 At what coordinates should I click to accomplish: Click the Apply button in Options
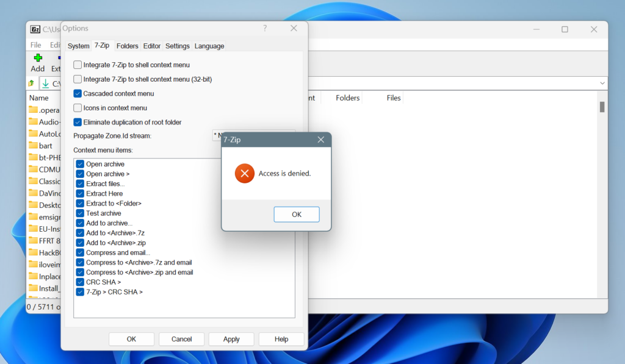[231, 339]
